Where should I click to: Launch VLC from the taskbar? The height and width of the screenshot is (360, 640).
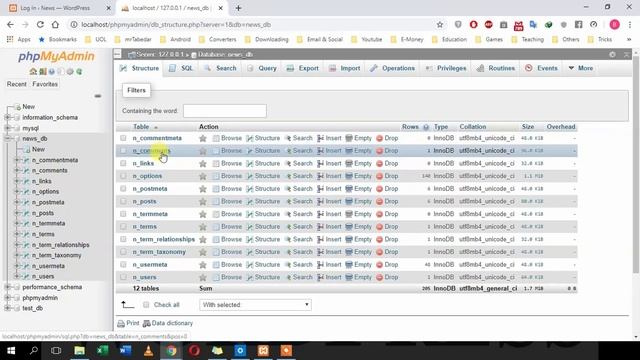pos(148,351)
